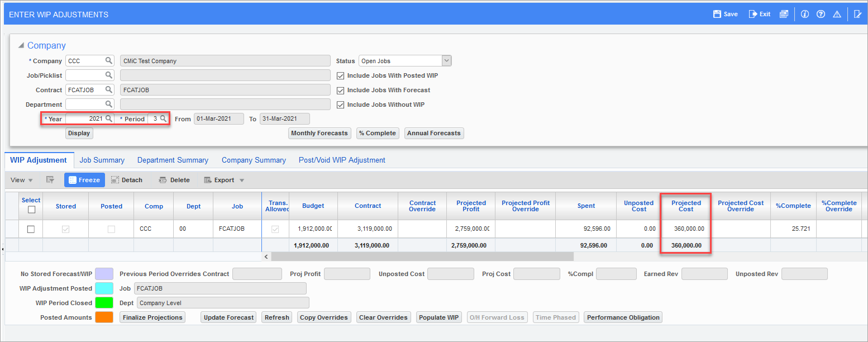
Task: Click the Populate WIP button
Action: point(439,317)
